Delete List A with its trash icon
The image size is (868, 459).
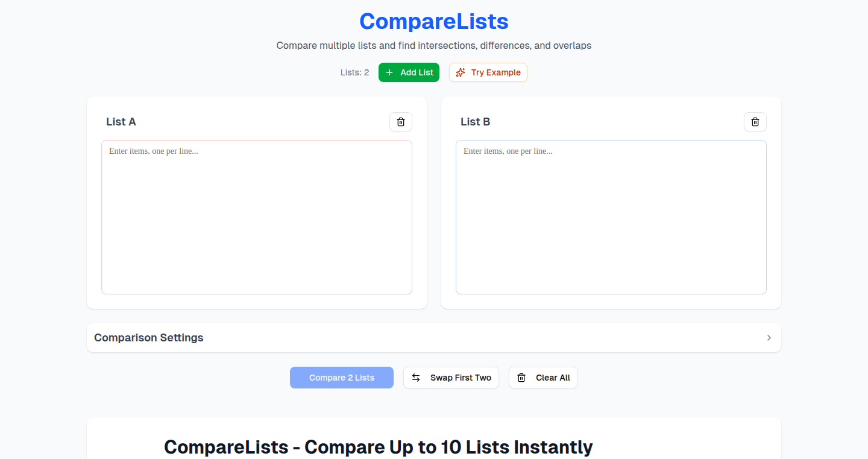pos(401,122)
